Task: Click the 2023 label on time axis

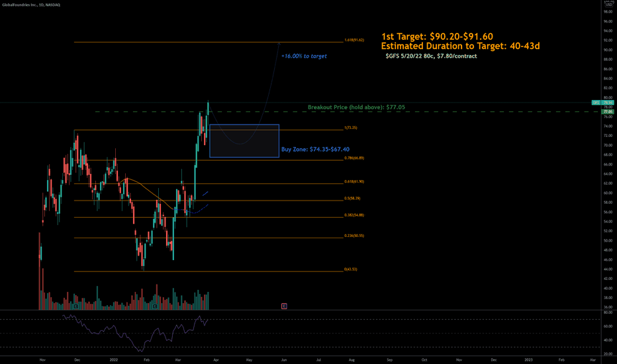Action: (x=528, y=359)
